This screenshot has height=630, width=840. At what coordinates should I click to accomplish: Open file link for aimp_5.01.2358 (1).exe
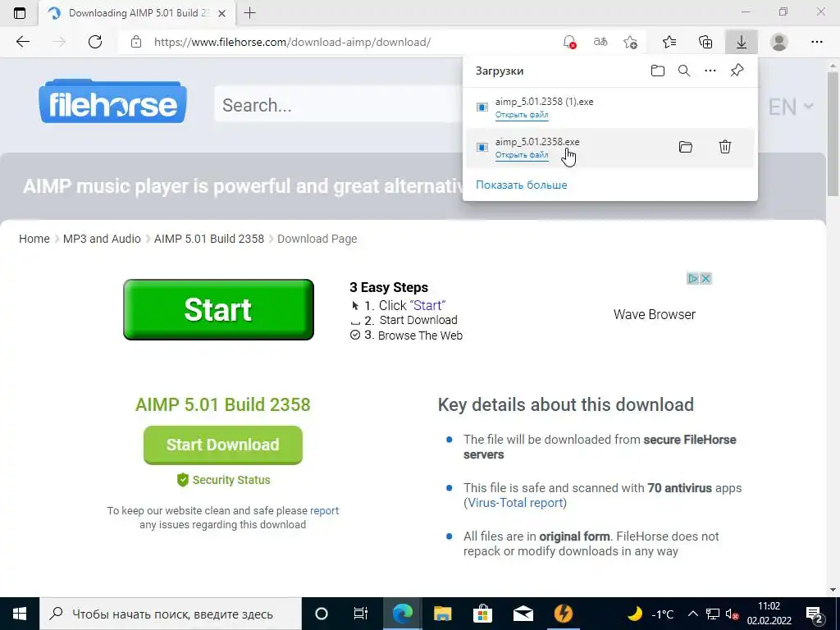pos(521,115)
